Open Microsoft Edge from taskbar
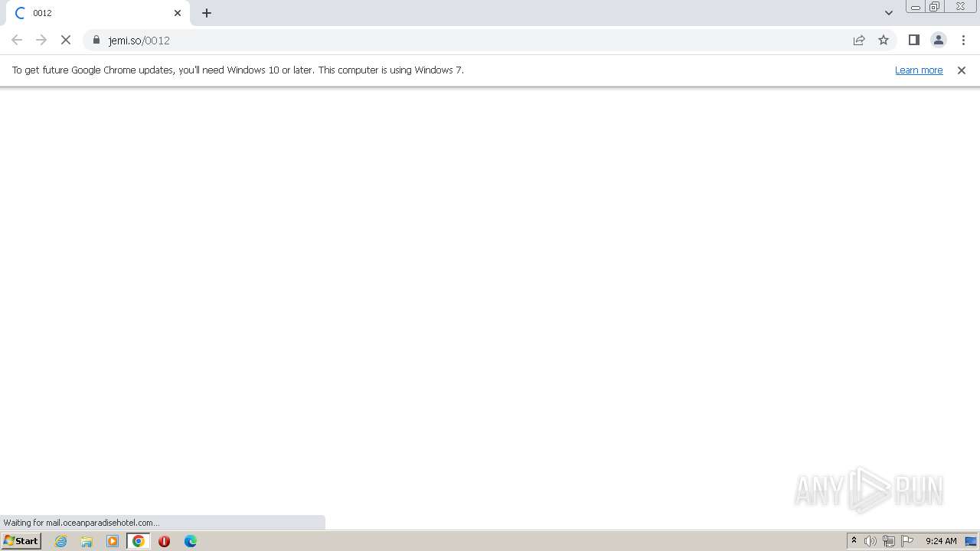 [x=191, y=541]
